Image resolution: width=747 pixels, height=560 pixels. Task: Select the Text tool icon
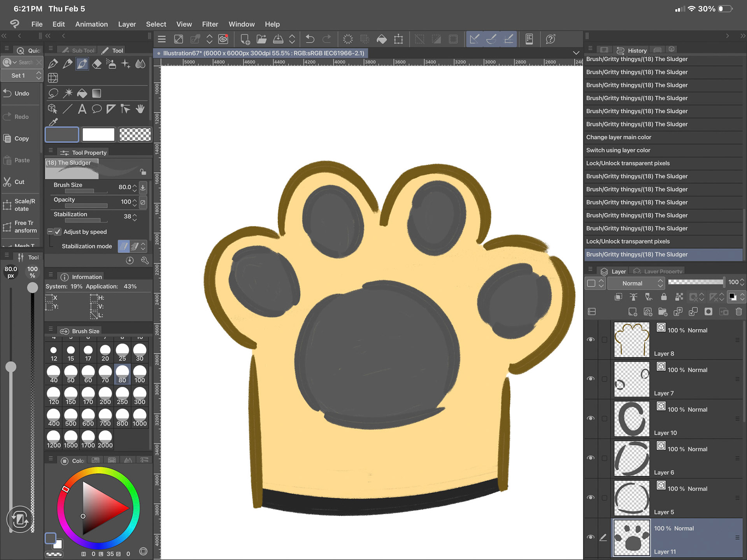point(82,109)
